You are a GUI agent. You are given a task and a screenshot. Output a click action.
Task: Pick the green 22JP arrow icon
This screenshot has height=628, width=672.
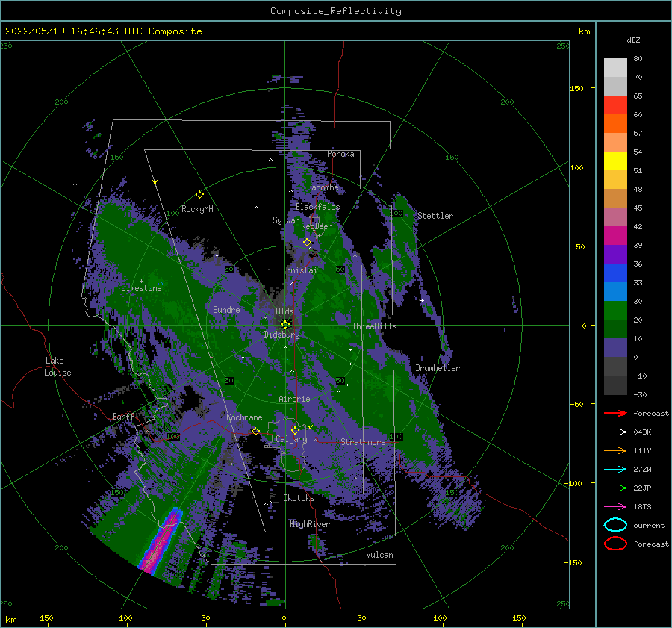point(615,488)
